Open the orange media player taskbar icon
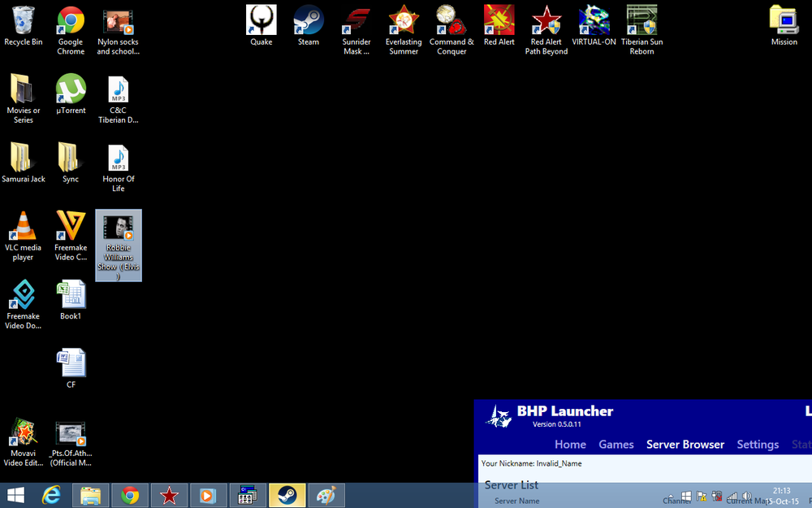The image size is (812, 508). [x=208, y=496]
